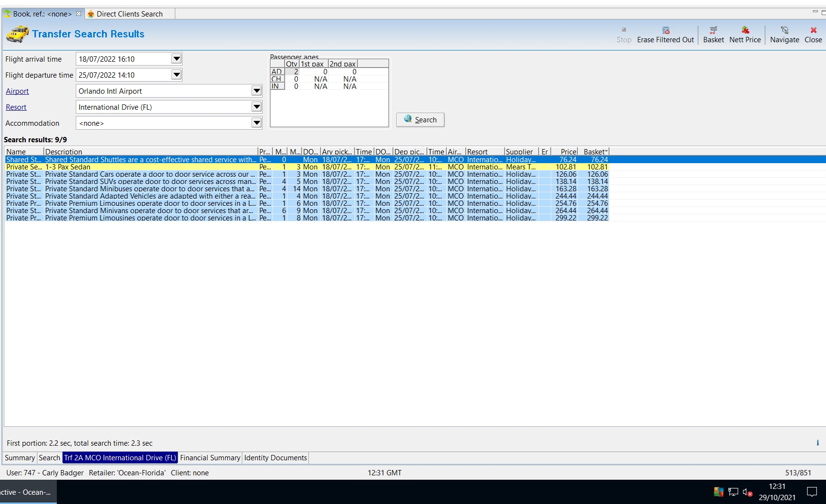The image size is (826, 504).
Task: Select the Private Standard Adapted Vehicles row
Action: click(x=307, y=196)
